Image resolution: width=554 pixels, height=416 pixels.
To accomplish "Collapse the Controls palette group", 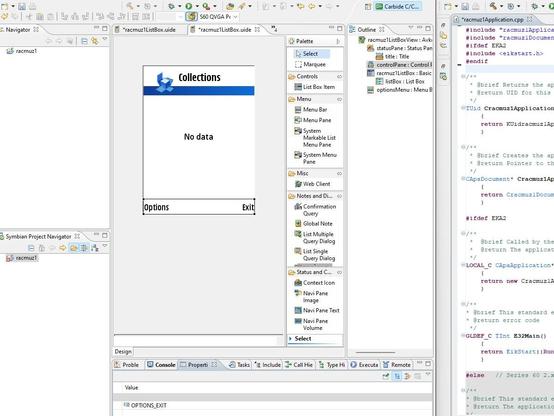I will pyautogui.click(x=339, y=76).
